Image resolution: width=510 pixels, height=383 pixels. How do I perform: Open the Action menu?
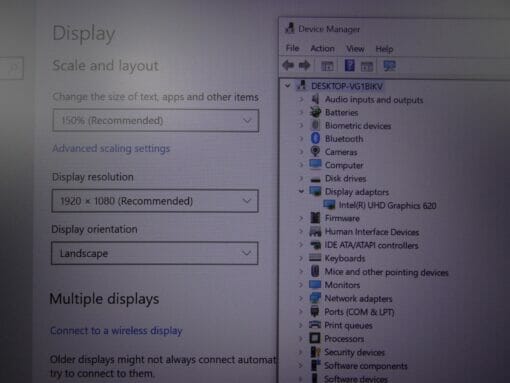click(x=322, y=49)
